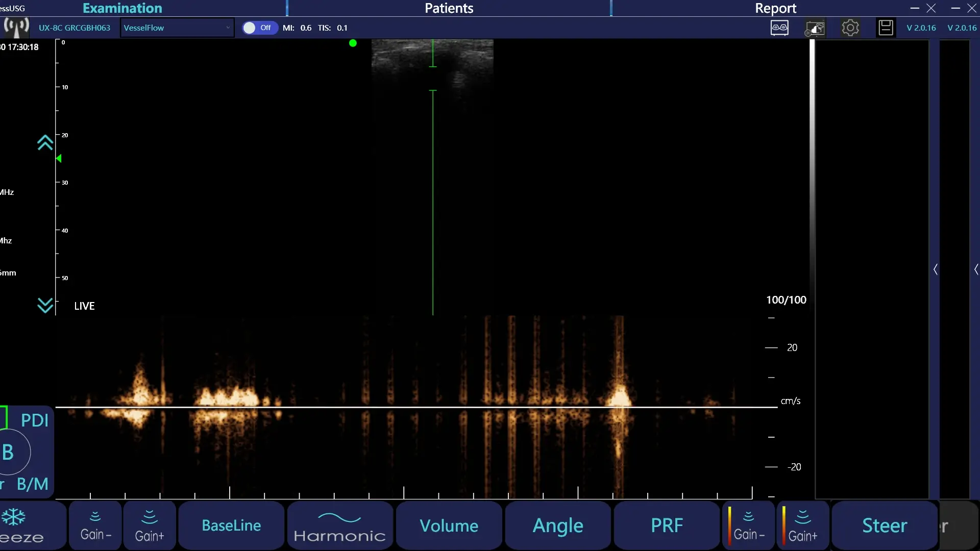Open the dual ultrasound view icon

[x=779, y=28]
